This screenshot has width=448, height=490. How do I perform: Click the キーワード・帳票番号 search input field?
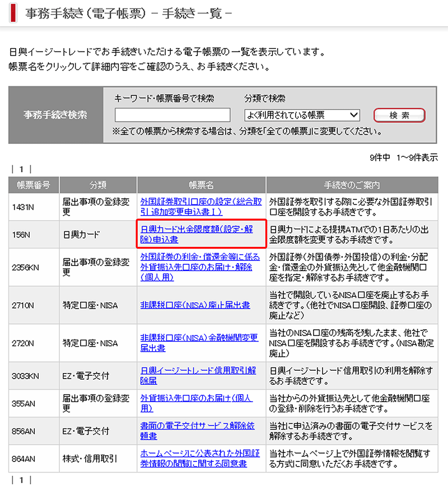coord(172,115)
